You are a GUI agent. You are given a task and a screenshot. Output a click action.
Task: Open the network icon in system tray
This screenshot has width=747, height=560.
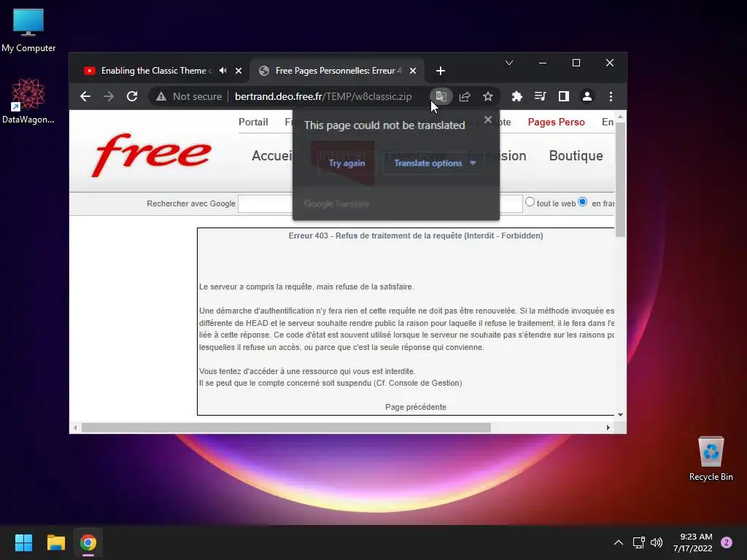[x=639, y=542]
